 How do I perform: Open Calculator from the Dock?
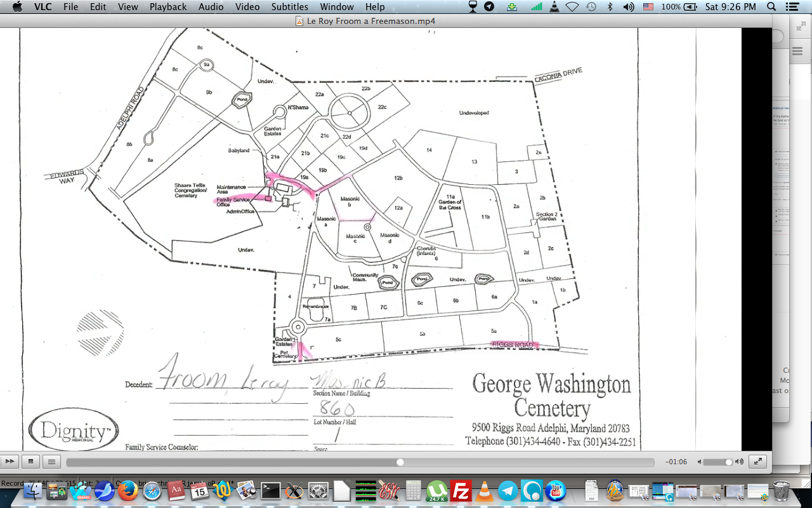coord(413,491)
